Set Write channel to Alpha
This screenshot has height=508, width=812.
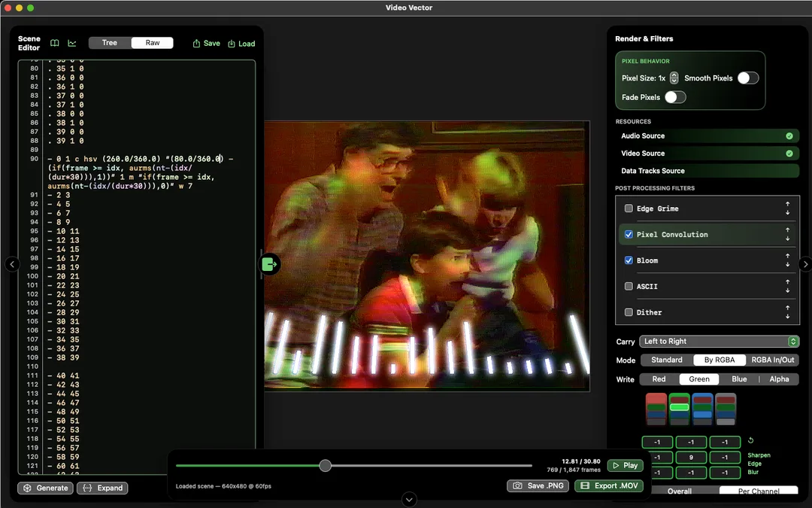(779, 379)
